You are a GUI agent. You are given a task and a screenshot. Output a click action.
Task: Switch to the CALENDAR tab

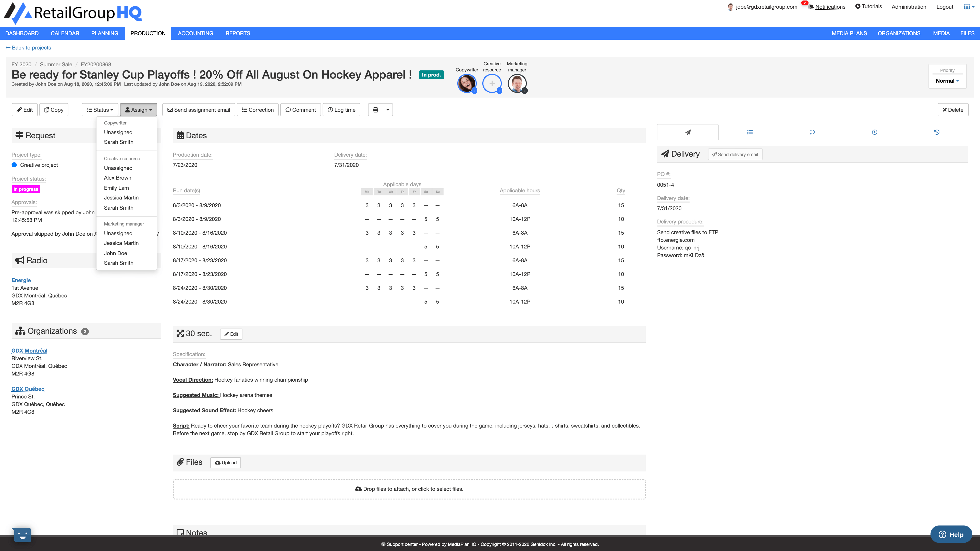click(65, 33)
